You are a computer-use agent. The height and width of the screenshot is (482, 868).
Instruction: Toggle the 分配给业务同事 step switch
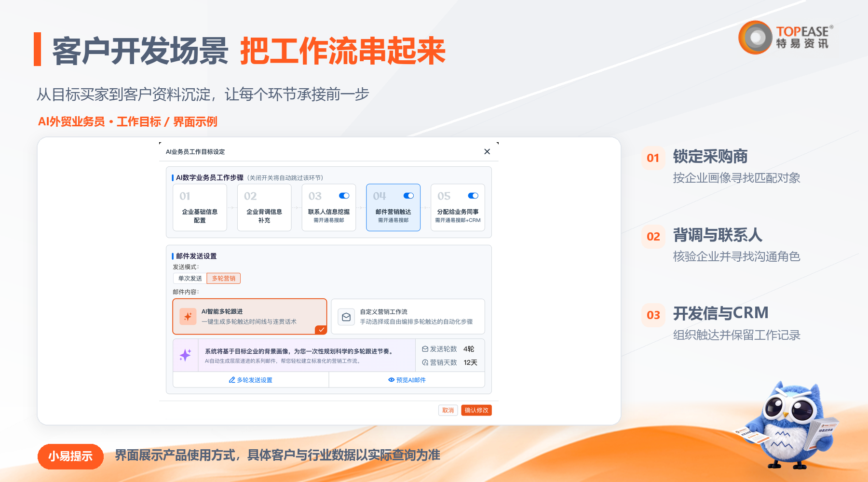[473, 196]
